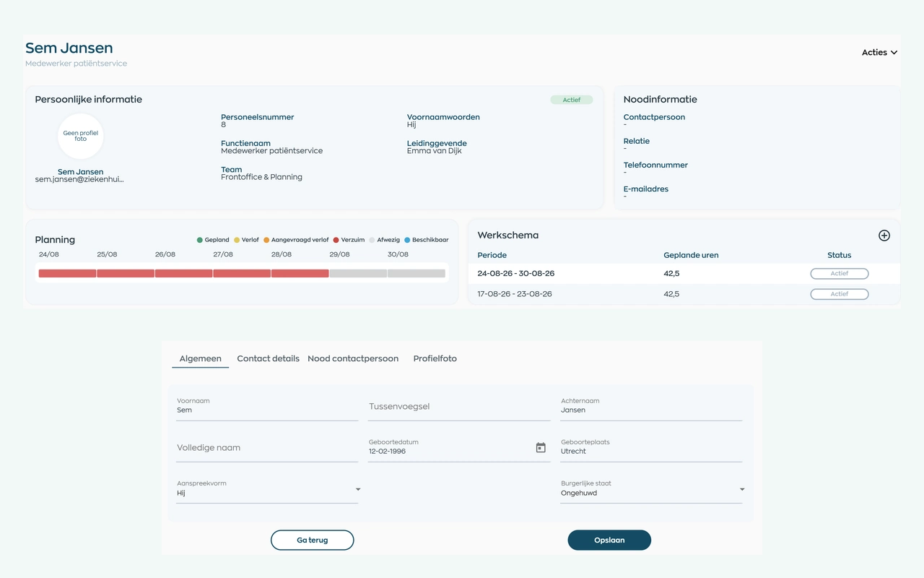The width and height of the screenshot is (924, 578).
Task: Click the red Verzuim legend dot
Action: (336, 240)
